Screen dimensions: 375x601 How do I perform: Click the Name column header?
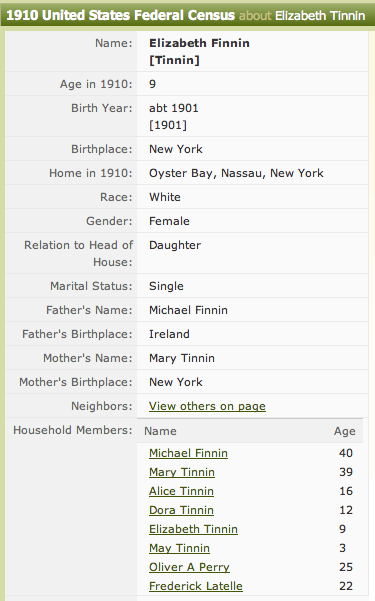(x=160, y=431)
